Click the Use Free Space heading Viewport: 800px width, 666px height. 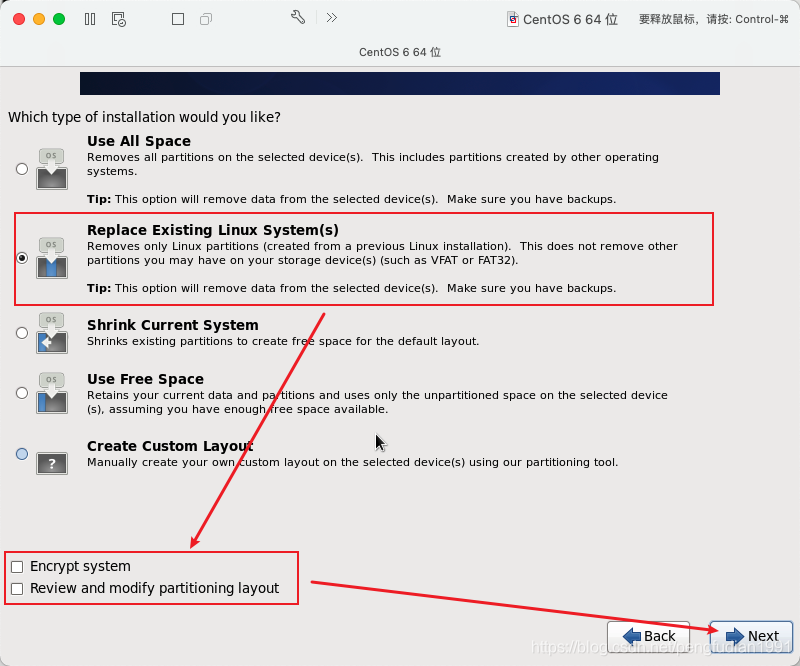point(145,379)
